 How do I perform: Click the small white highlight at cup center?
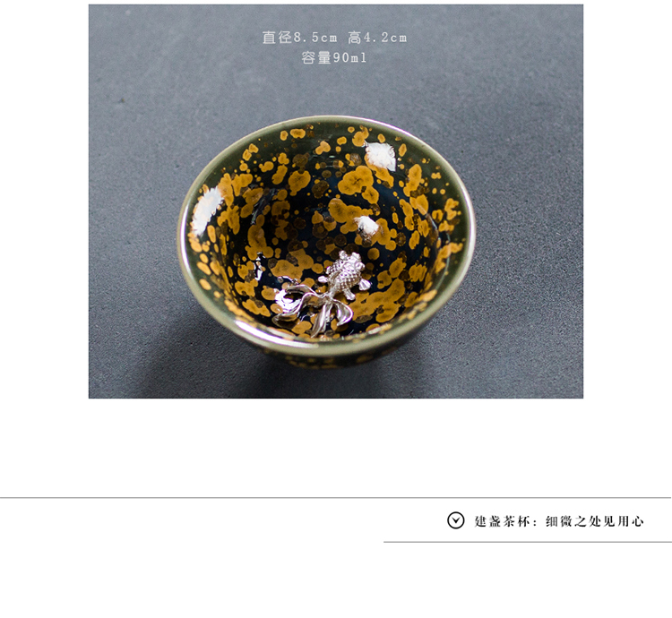pyautogui.click(x=367, y=225)
